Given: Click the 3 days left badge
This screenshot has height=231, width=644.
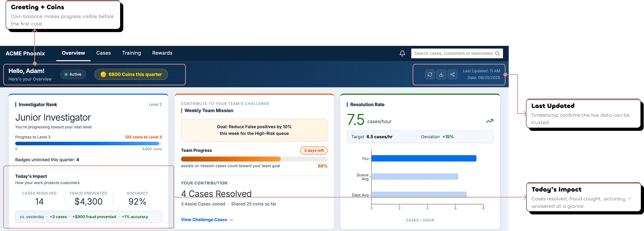Looking at the screenshot, I should click(x=314, y=151).
